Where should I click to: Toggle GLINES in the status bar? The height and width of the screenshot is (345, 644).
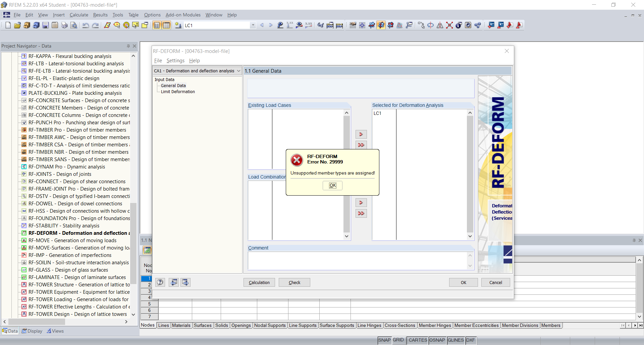tap(456, 340)
